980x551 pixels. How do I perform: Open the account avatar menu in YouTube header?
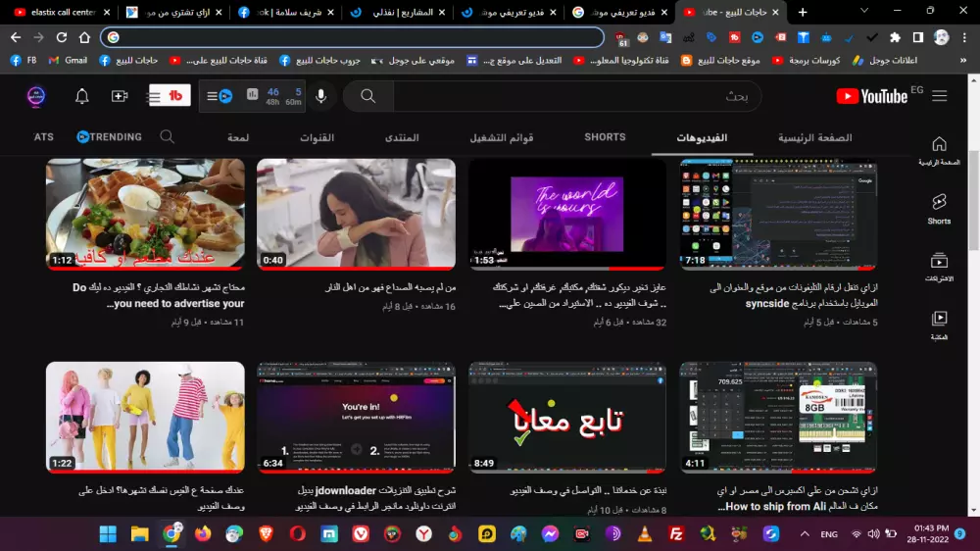[x=36, y=96]
